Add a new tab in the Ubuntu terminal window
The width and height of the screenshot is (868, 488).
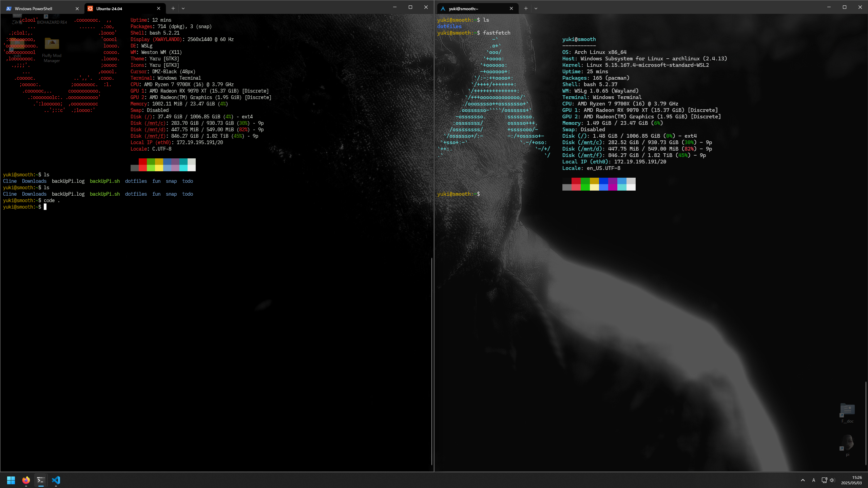point(173,8)
